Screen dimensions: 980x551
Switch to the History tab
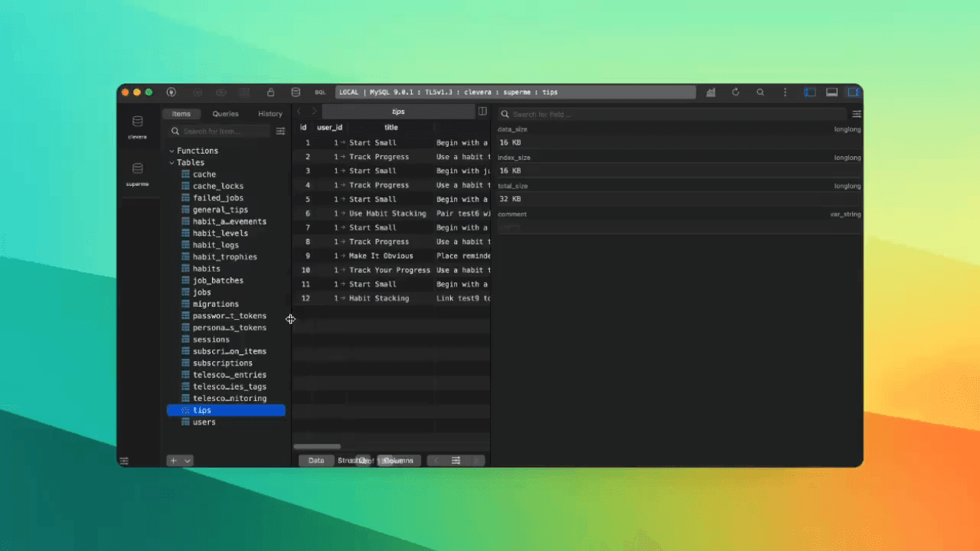270,114
